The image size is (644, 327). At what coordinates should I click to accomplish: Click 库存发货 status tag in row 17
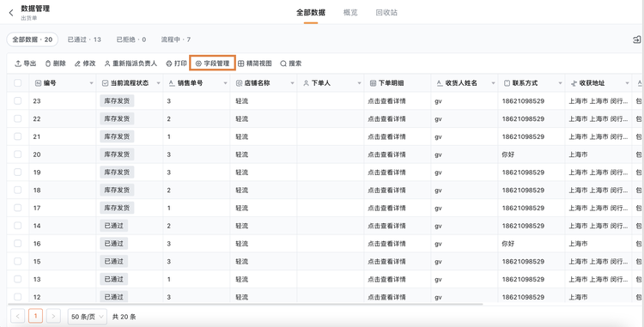pyautogui.click(x=117, y=208)
